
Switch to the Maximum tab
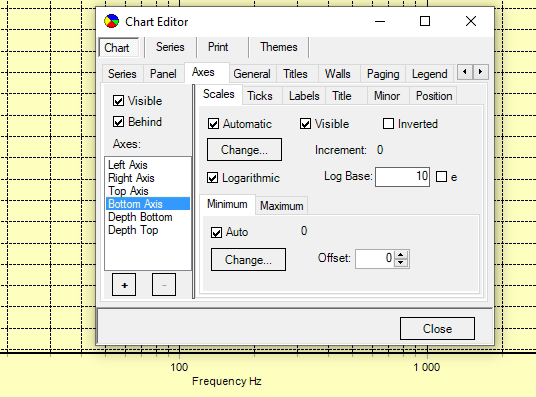pyautogui.click(x=282, y=206)
